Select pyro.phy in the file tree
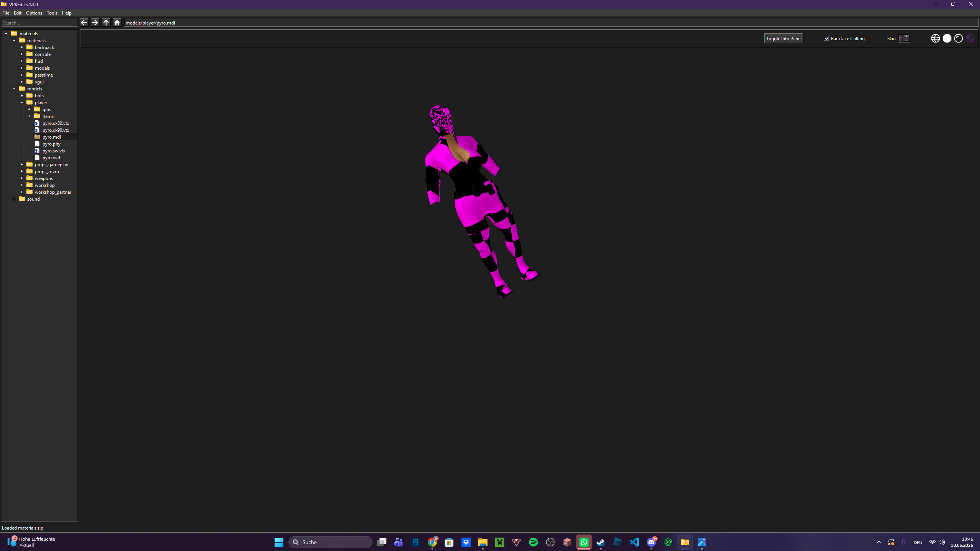The width and height of the screenshot is (980, 551). point(51,144)
